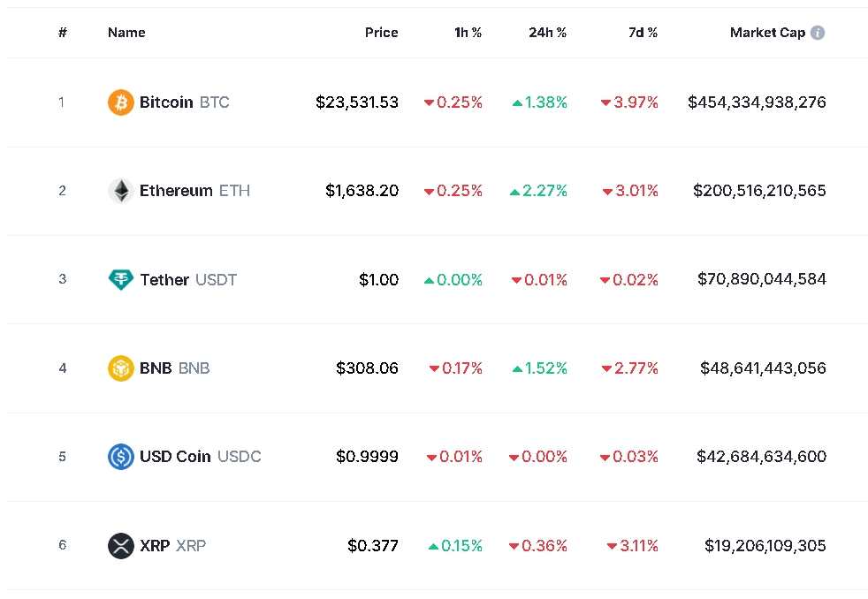This screenshot has height=599, width=868.
Task: Click the Market Cap info icon
Action: coord(818,33)
